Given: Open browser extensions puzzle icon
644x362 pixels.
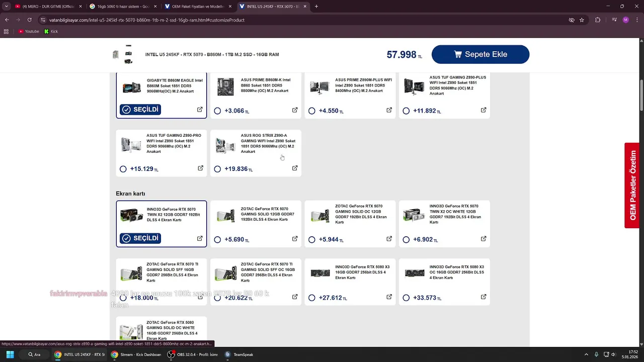Looking at the screenshot, I should (x=598, y=20).
